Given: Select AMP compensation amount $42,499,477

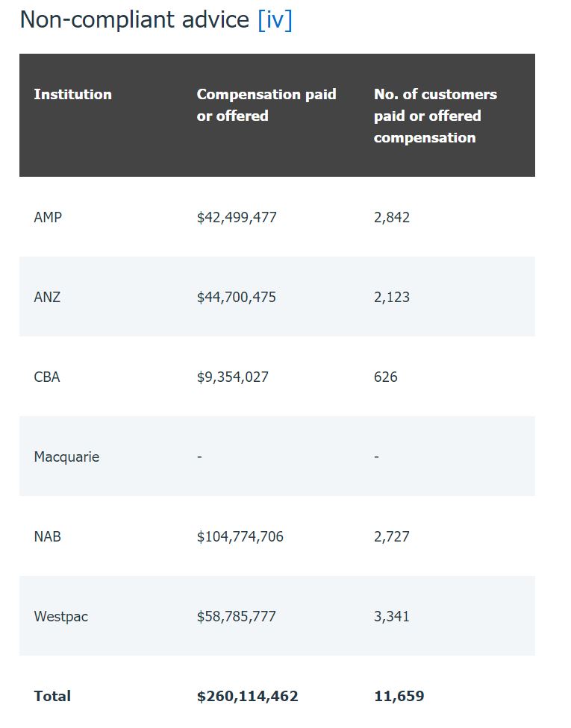Looking at the screenshot, I should (237, 217).
